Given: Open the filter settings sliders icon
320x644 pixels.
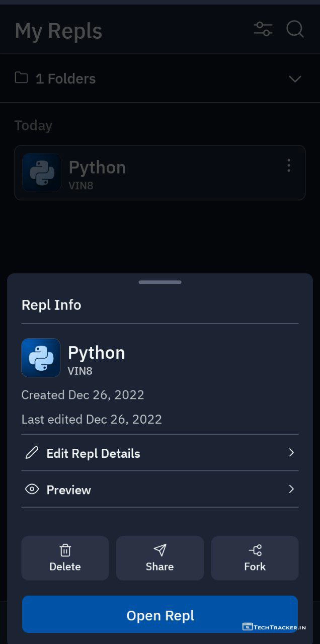Looking at the screenshot, I should 263,29.
